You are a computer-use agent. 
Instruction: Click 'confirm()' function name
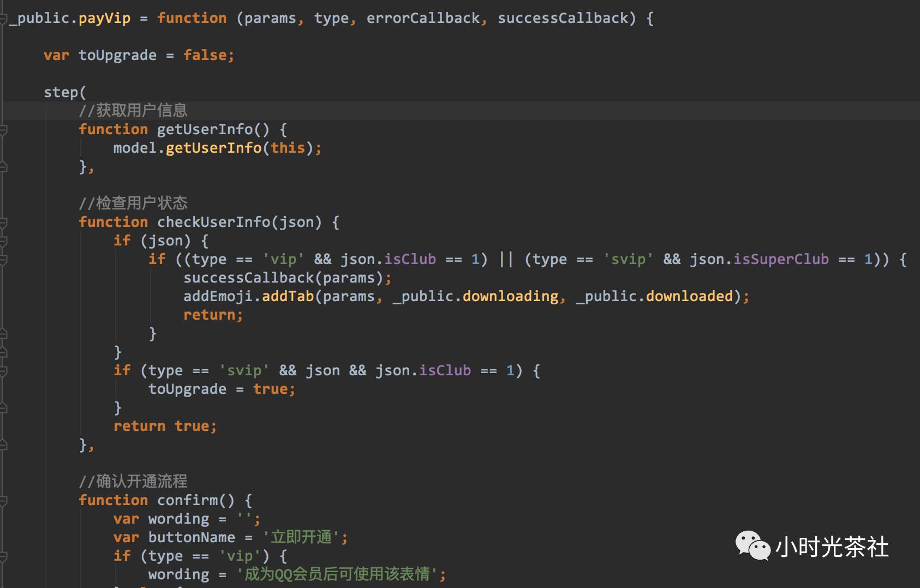196,501
